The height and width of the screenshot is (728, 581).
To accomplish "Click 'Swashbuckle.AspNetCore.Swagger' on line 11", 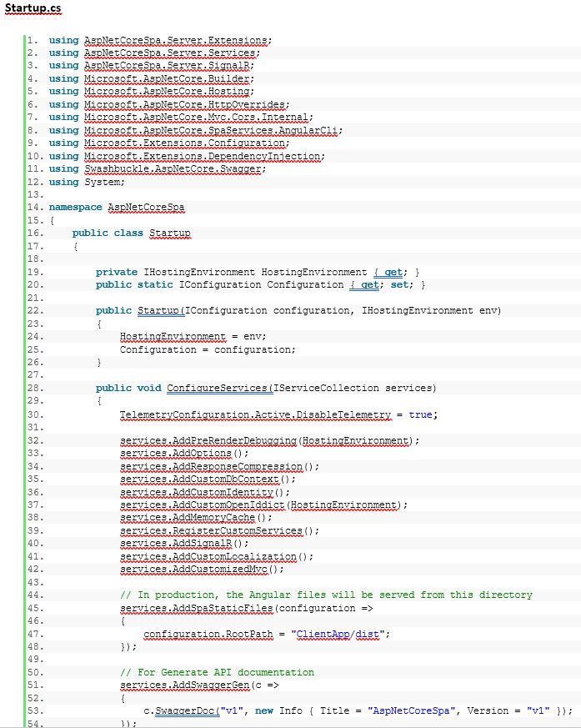I will point(173,169).
